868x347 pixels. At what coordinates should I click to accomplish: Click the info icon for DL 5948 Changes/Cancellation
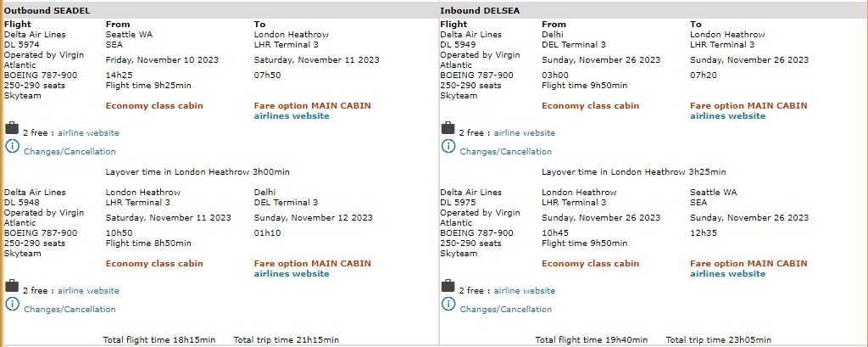click(12, 305)
